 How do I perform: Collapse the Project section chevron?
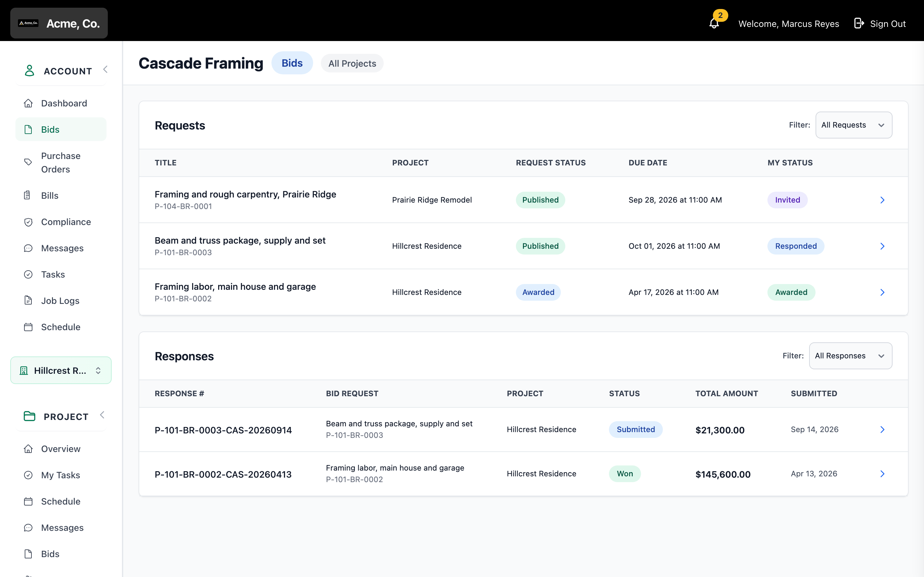click(x=102, y=415)
